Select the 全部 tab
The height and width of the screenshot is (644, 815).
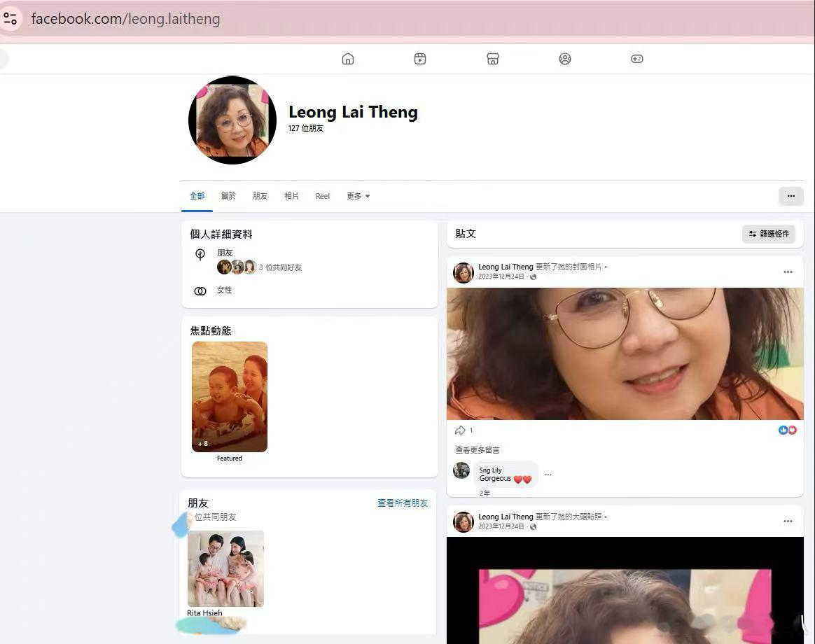tap(197, 196)
